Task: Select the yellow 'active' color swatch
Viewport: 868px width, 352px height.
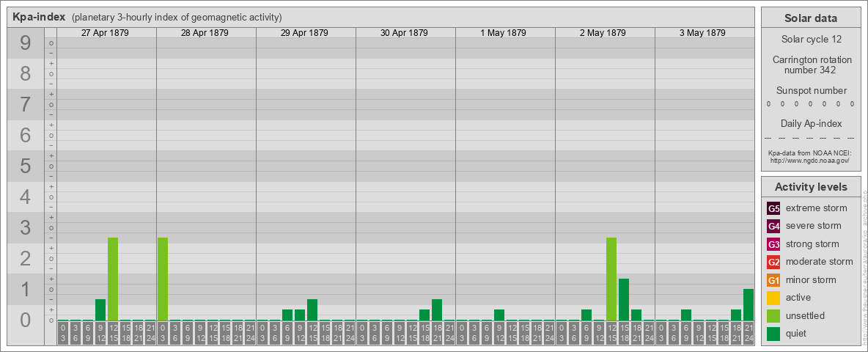Action: click(774, 298)
